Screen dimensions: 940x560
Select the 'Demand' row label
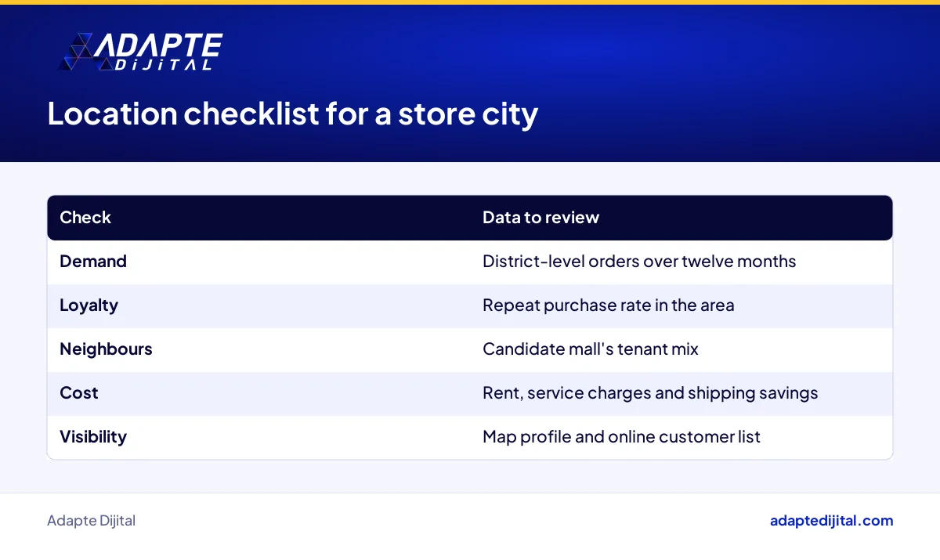click(93, 262)
